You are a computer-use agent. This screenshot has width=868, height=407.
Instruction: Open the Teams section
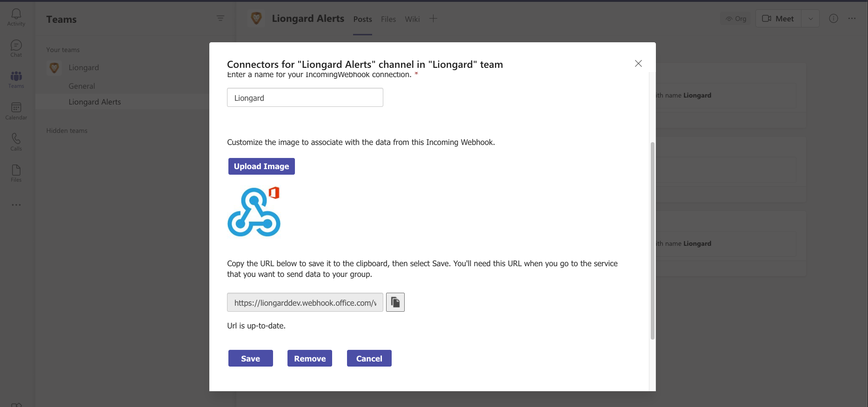[16, 79]
